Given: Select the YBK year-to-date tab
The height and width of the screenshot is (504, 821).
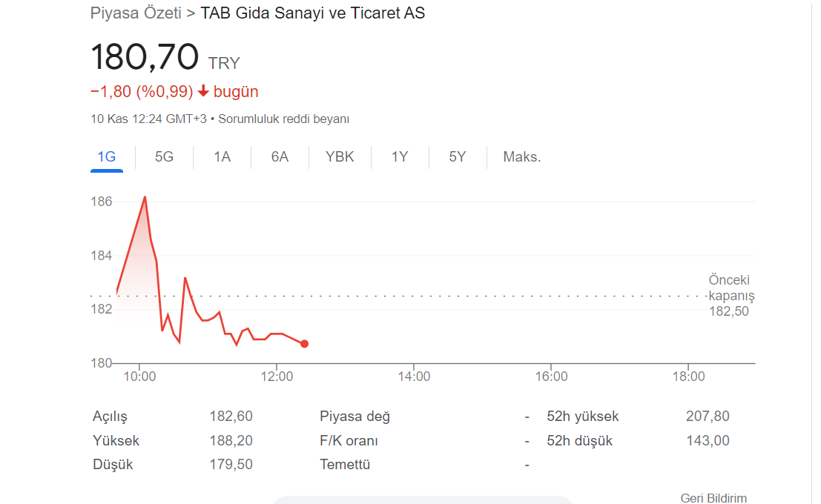Looking at the screenshot, I should click(340, 157).
